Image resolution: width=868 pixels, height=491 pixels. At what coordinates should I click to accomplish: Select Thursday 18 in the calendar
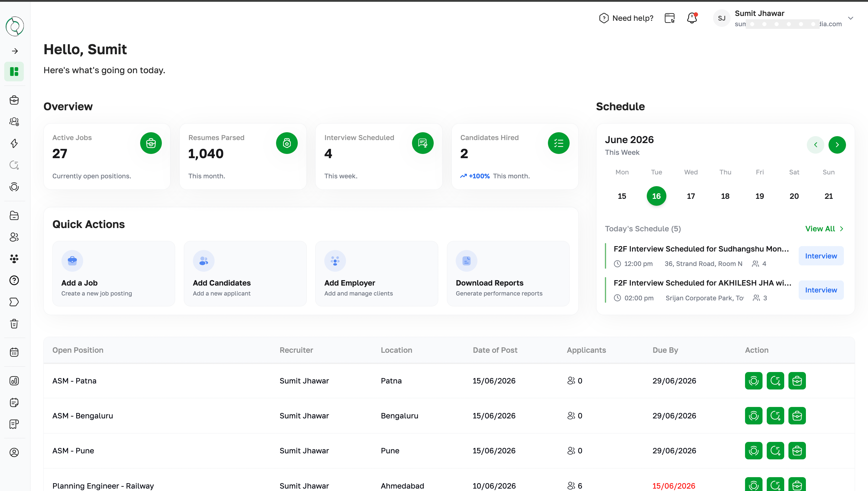[725, 196]
